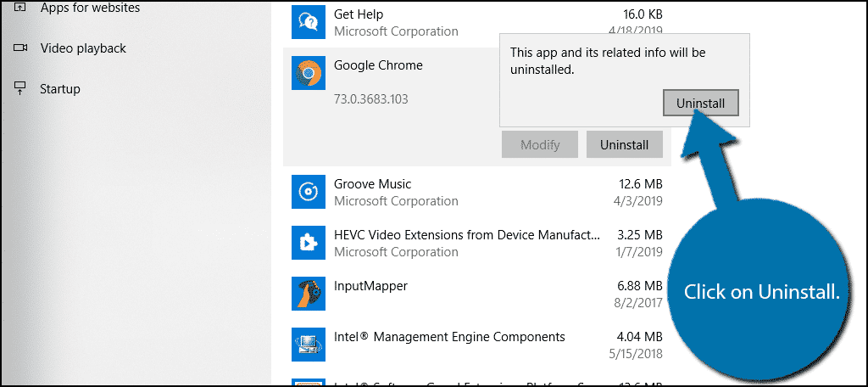This screenshot has width=868, height=387.
Task: Click the Apps for websites sidebar icon
Action: click(x=20, y=8)
